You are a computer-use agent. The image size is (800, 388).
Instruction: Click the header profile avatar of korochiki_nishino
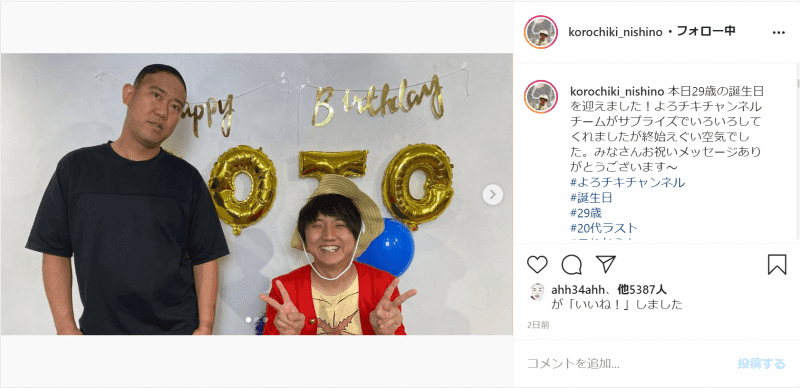(x=541, y=32)
